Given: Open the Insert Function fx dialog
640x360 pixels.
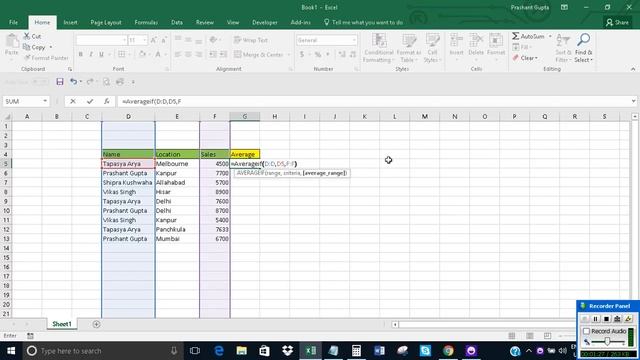Looking at the screenshot, I should pos(107,101).
